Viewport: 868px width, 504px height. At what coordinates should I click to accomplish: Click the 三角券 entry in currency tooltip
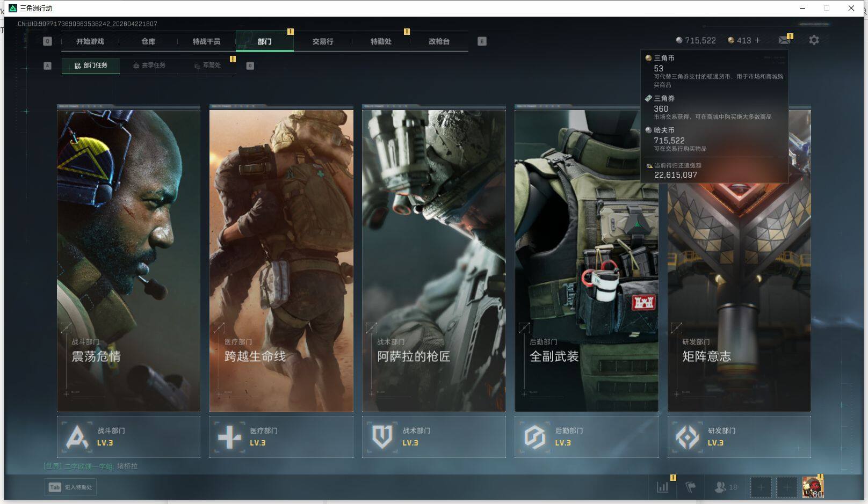714,107
